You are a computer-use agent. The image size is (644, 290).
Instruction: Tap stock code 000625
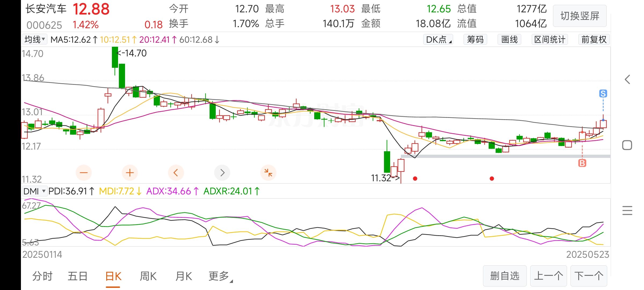(44, 25)
